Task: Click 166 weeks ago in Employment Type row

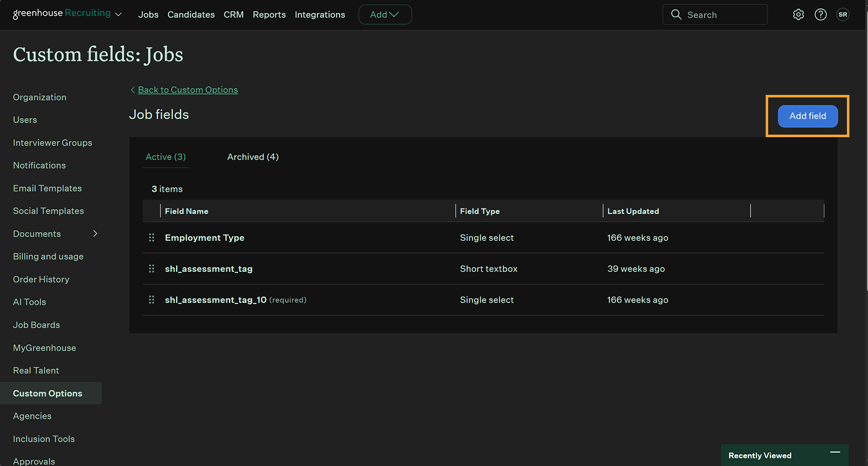Action: [x=638, y=238]
